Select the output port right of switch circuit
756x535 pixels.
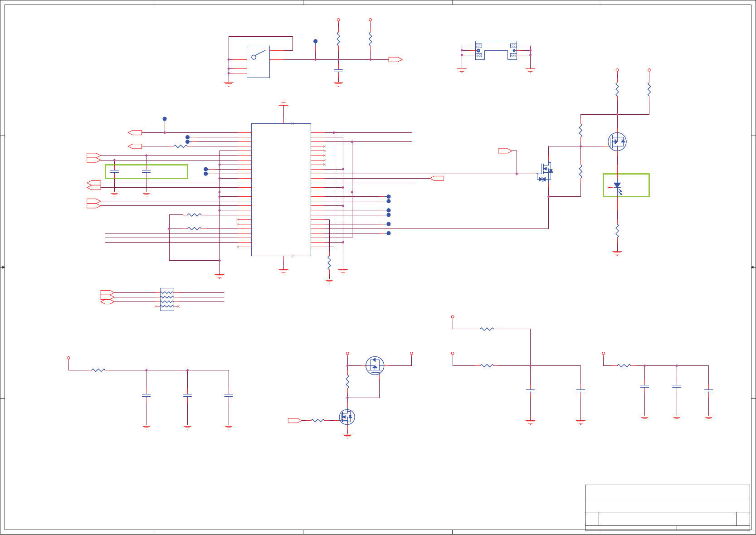[395, 59]
